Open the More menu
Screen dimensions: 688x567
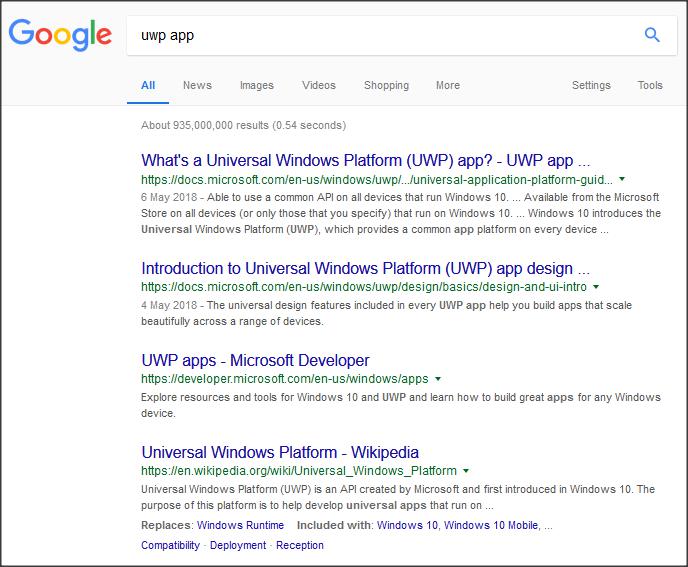(x=448, y=85)
